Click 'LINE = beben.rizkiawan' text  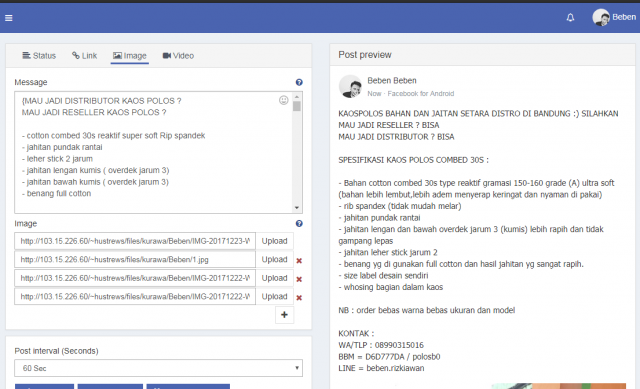click(x=381, y=368)
